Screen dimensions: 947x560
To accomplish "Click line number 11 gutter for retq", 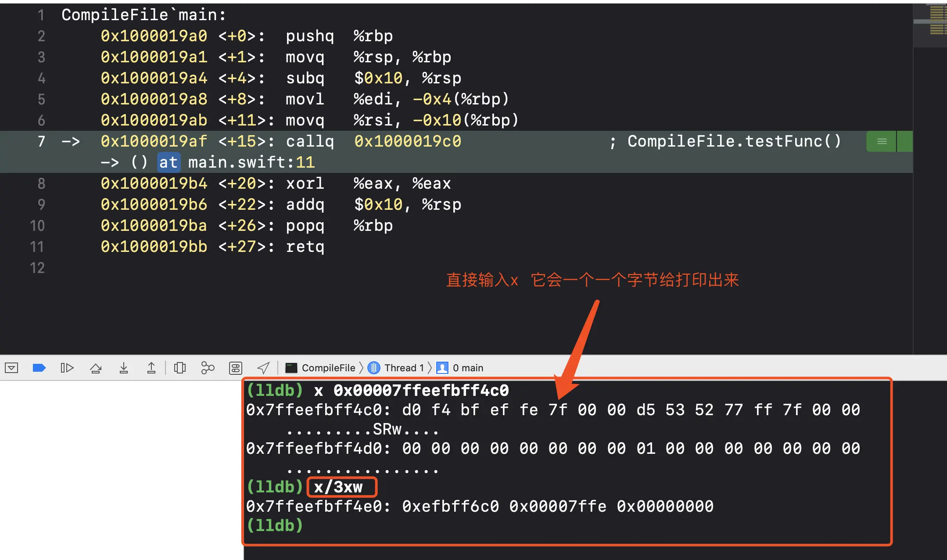I will point(37,247).
